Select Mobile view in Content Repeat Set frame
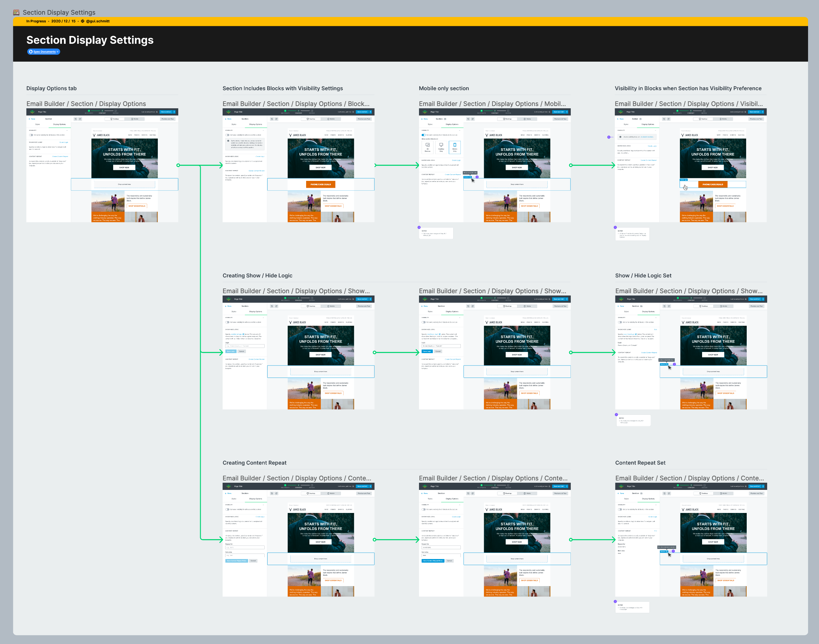Screen dimensions: 819x644 724,493
